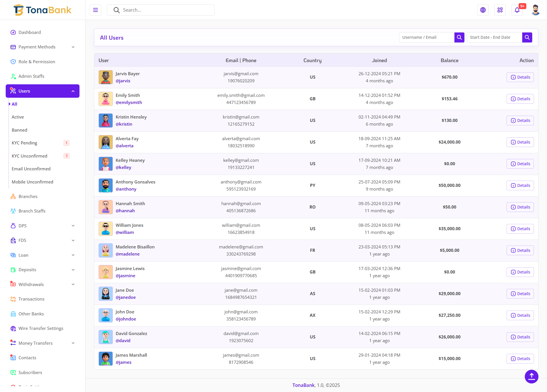Click the hamburger menu toggle icon
This screenshot has width=547, height=392.
pos(95,10)
